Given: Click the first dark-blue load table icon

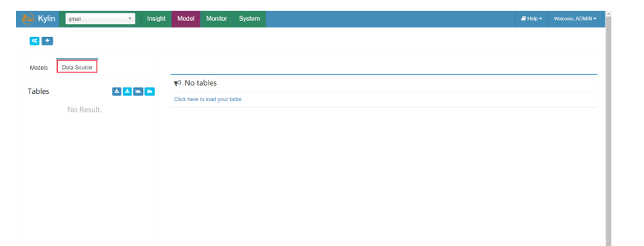Looking at the screenshot, I should click(117, 91).
